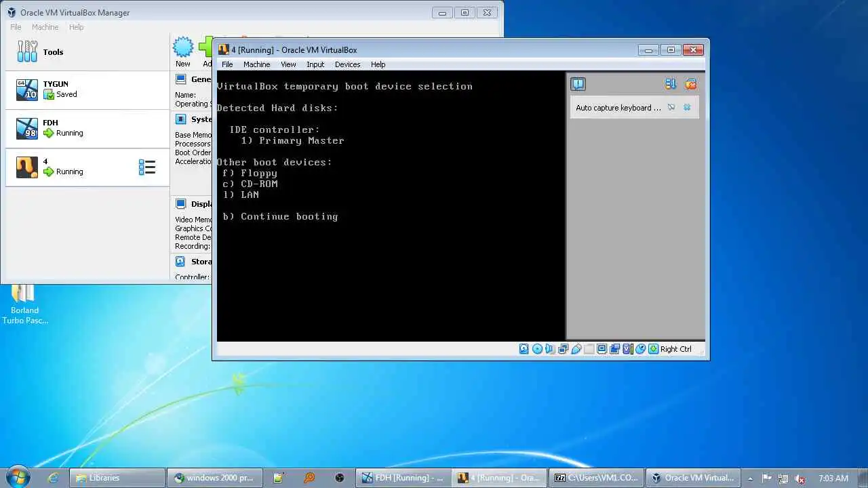868x488 pixels.
Task: Launch Internet Explorer from taskbar
Action: coord(53,478)
